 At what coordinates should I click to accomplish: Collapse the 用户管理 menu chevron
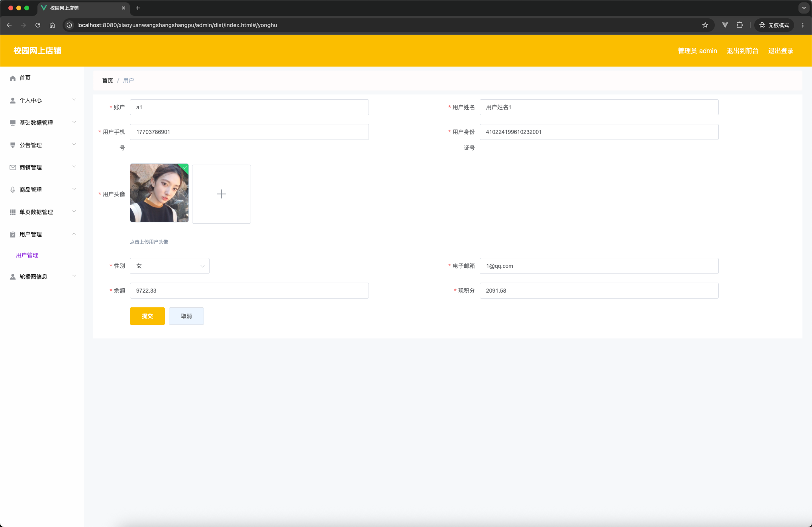[x=74, y=234]
